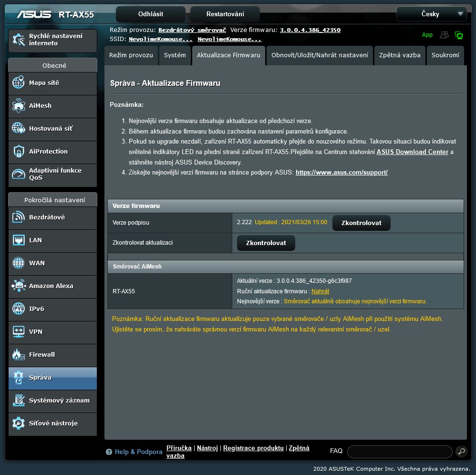Screen dimensions: 476x475
Task: Click the FAQ search magnifier icon
Action: pyautogui.click(x=461, y=451)
